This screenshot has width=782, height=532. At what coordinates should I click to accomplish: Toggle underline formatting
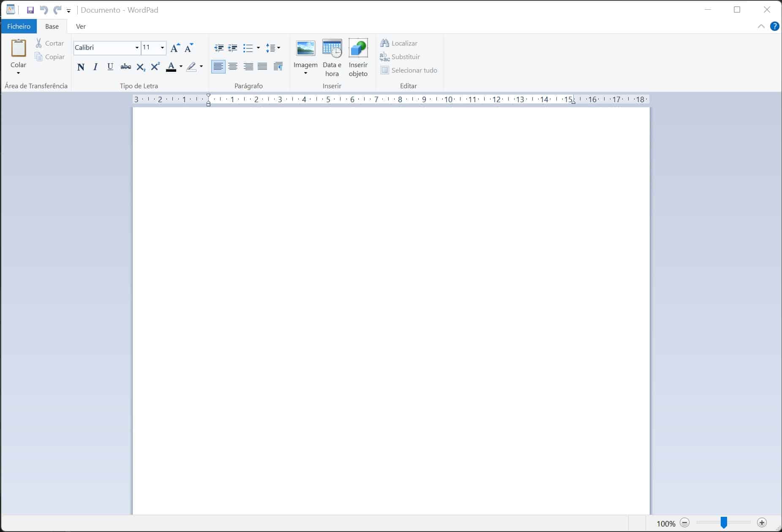110,67
